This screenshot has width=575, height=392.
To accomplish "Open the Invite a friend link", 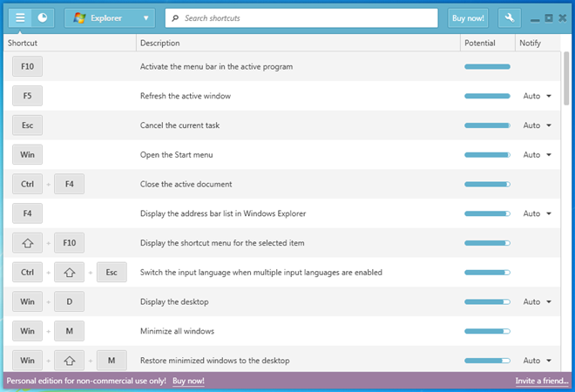I will tap(540, 382).
